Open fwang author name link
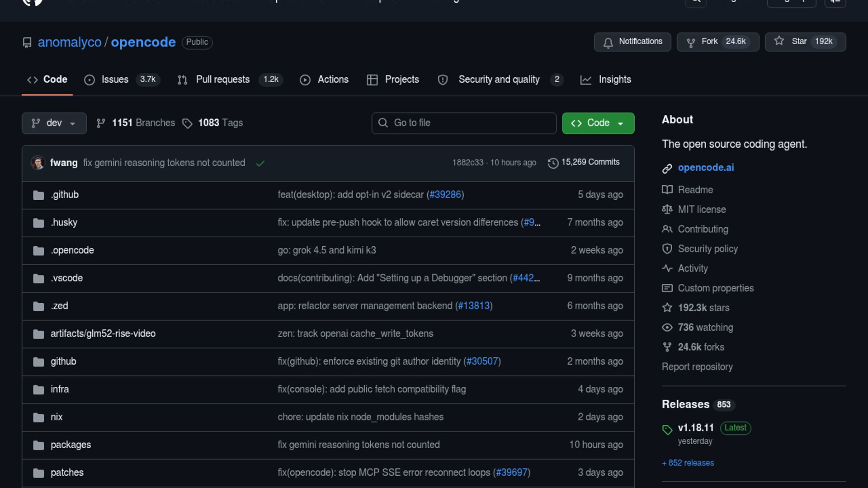The image size is (868, 488). [64, 163]
